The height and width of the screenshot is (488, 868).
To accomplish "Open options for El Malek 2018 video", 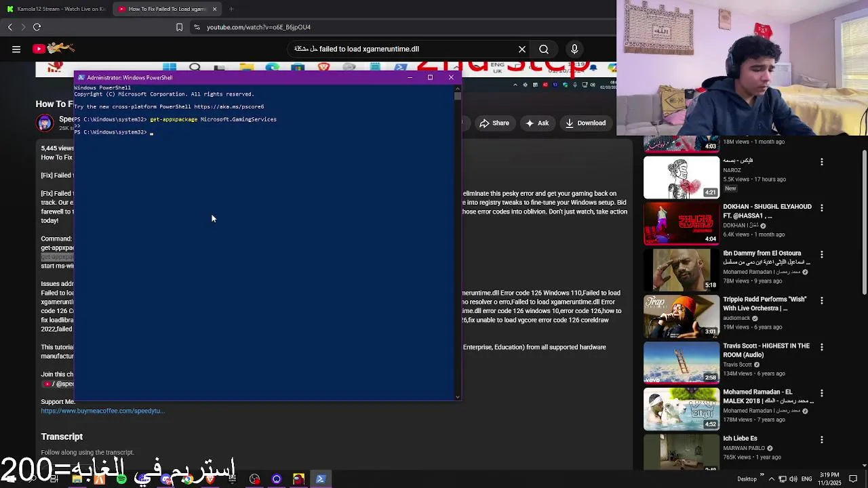I will pos(822,394).
